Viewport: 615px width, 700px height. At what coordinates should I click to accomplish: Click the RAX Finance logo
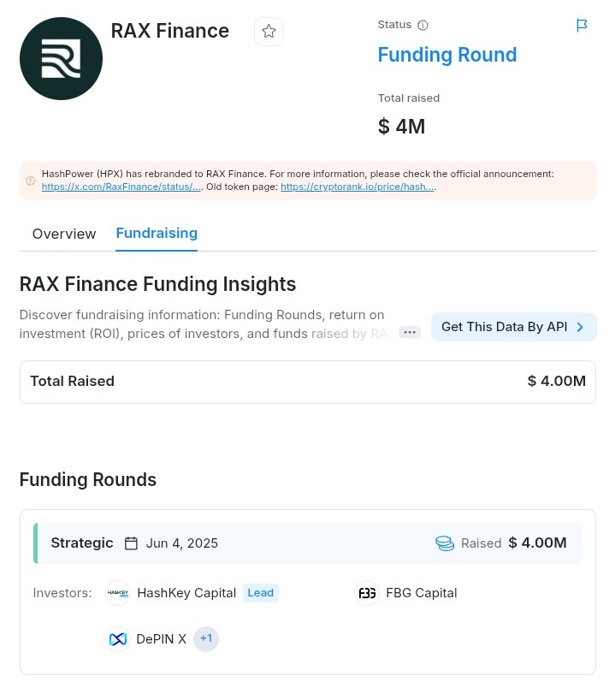(x=61, y=58)
